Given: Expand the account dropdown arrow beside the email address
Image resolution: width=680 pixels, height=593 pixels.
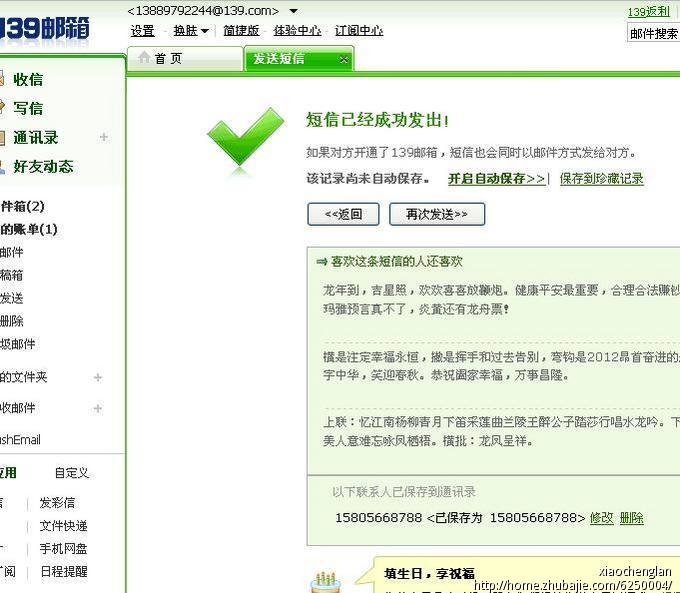Looking at the screenshot, I should [x=293, y=11].
